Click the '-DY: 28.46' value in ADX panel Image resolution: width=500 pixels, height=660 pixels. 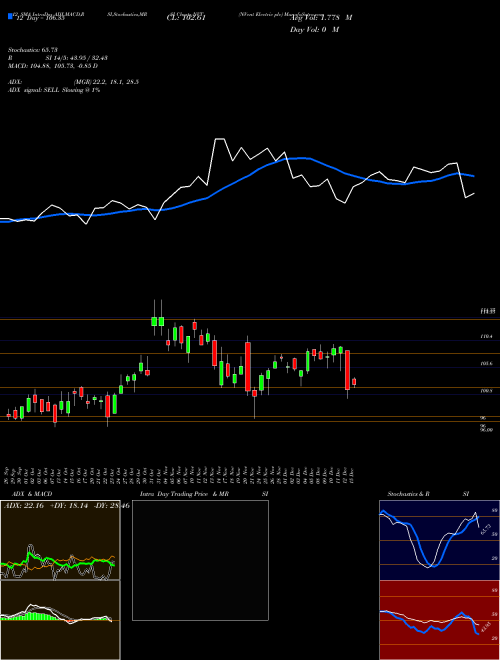pyautogui.click(x=111, y=506)
